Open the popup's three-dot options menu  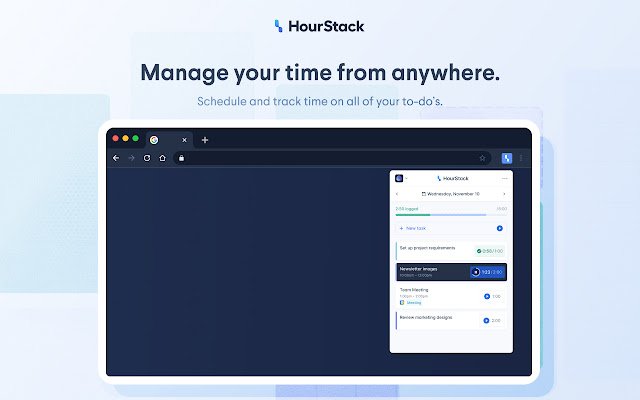tap(504, 178)
